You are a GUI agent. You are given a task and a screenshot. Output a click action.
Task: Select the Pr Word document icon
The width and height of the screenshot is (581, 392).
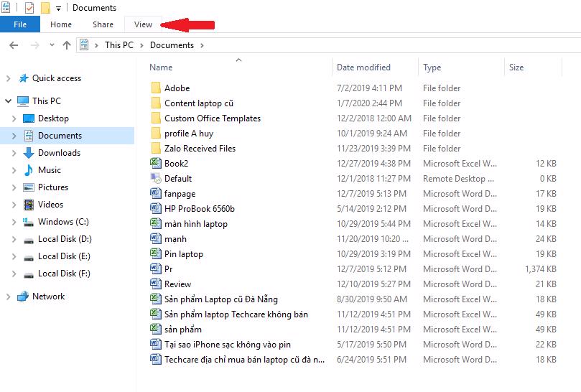pyautogui.click(x=156, y=269)
